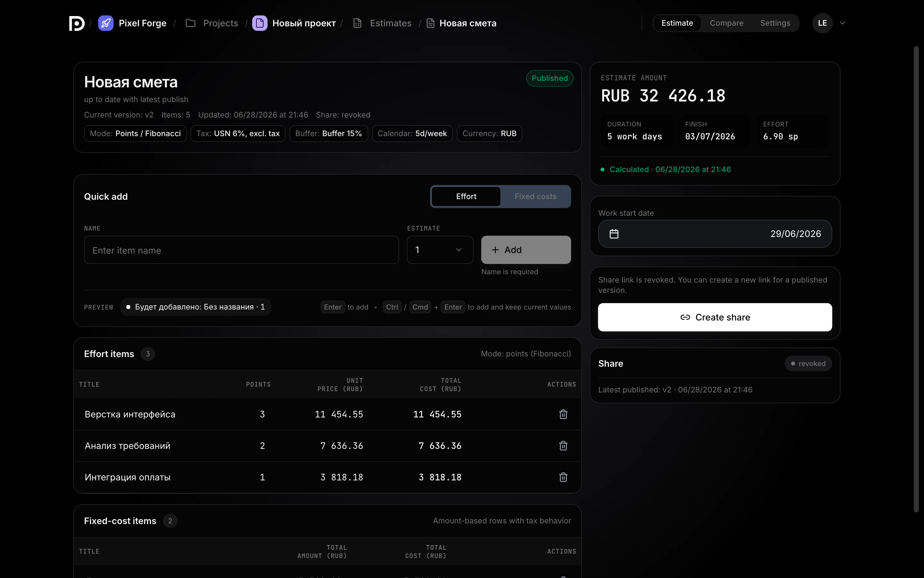924x578 pixels.
Task: Expand the user account menu chevron
Action: click(x=843, y=23)
